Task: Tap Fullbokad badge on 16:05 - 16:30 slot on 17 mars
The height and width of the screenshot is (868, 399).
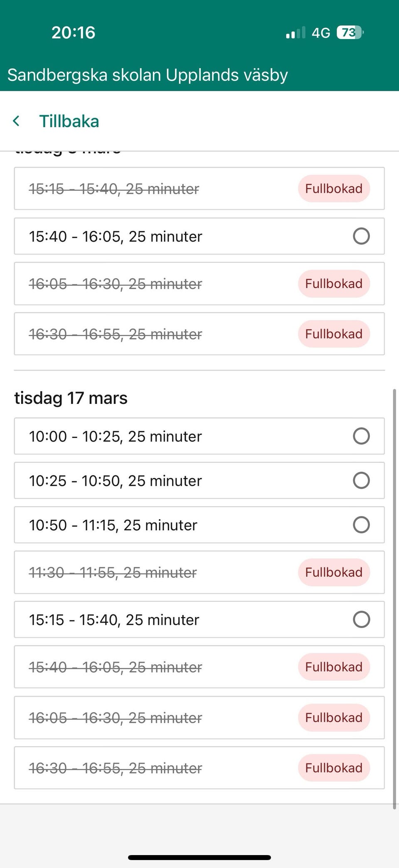Action: [334, 717]
